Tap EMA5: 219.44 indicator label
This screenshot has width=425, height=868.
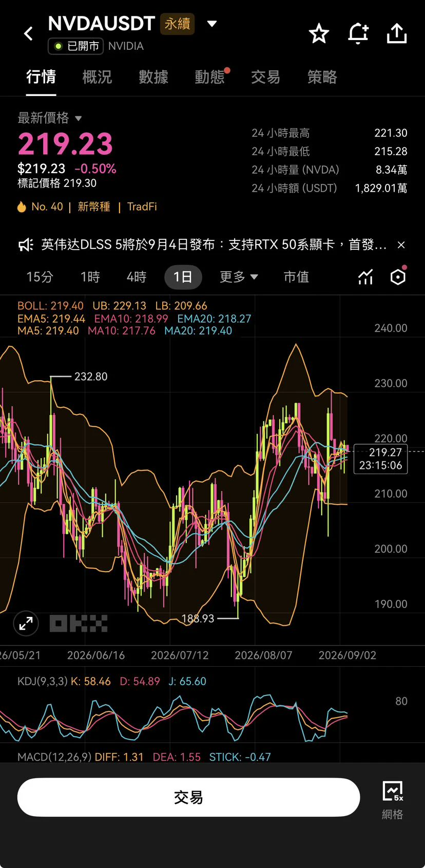coord(51,318)
